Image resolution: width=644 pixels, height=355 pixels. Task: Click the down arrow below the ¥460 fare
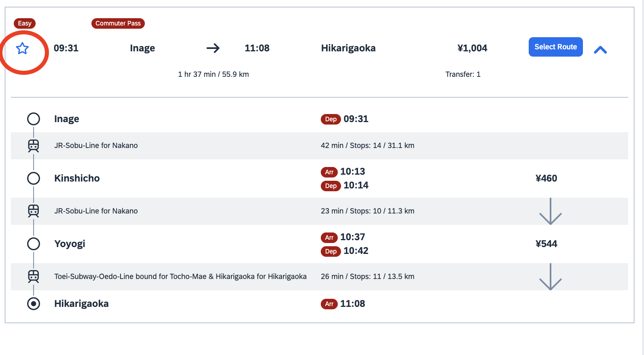point(550,211)
